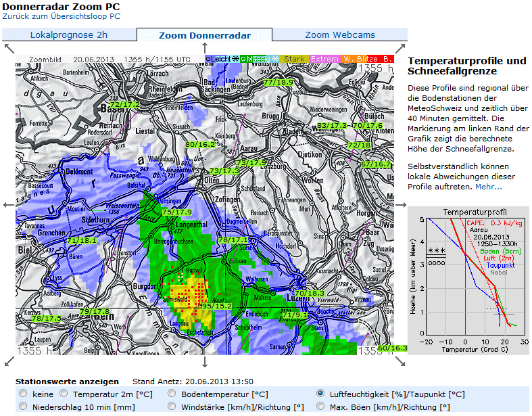The width and height of the screenshot is (532, 416).
Task: Click station value '78/17.1' near Sursee
Action: pos(233,239)
